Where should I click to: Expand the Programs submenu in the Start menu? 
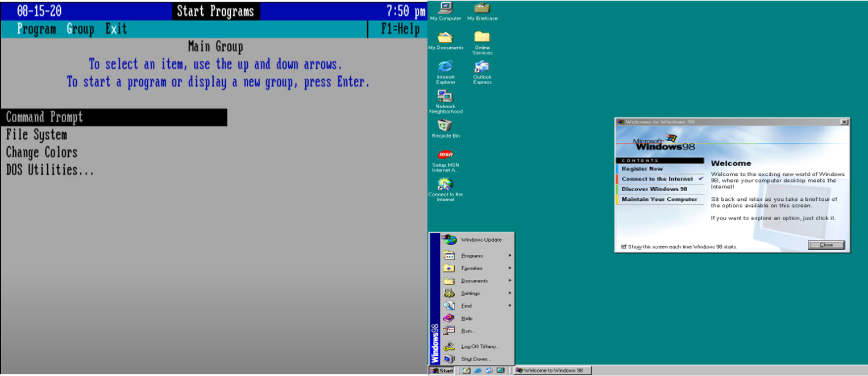477,255
